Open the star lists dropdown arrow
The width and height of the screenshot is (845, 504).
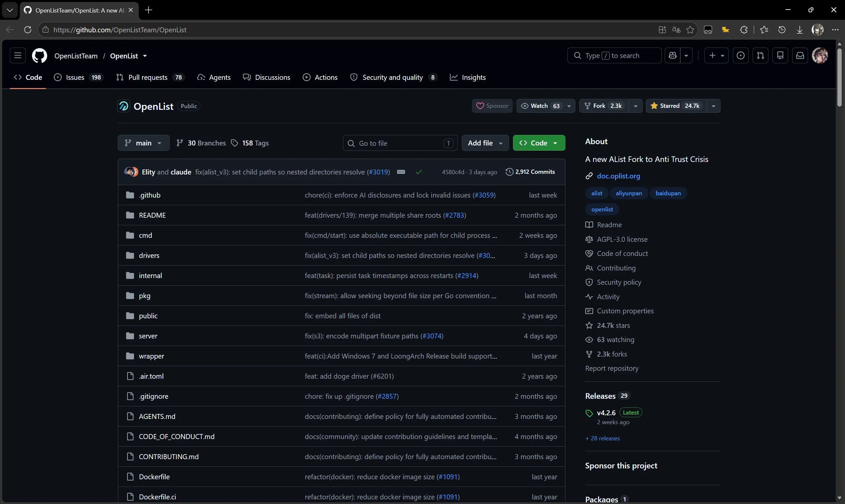[x=714, y=106]
